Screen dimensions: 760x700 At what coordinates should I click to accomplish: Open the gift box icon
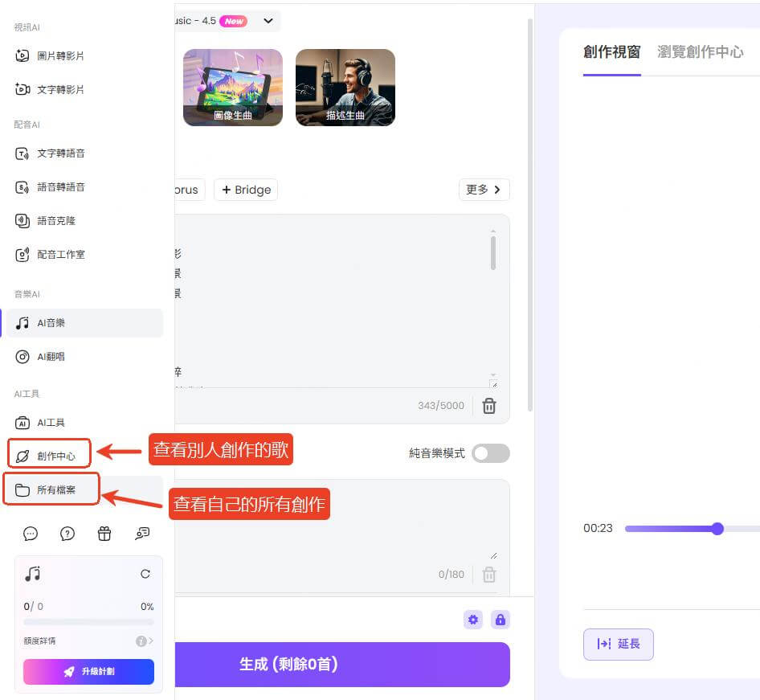tap(104, 534)
